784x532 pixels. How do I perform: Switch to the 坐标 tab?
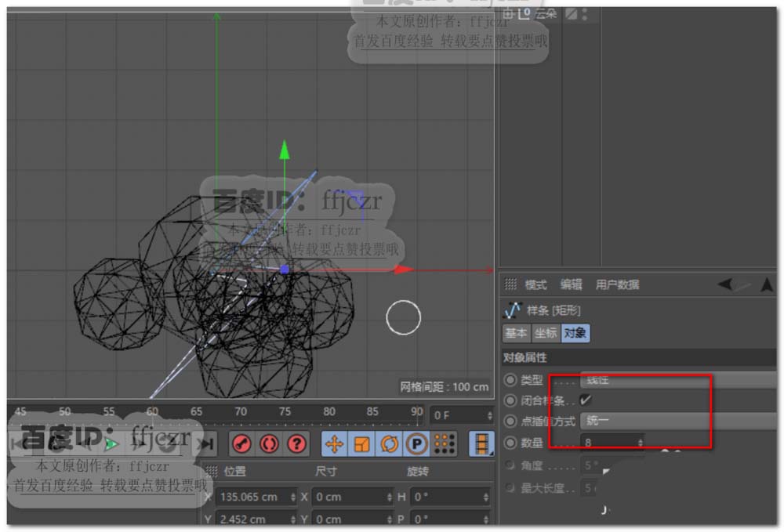[x=546, y=333]
